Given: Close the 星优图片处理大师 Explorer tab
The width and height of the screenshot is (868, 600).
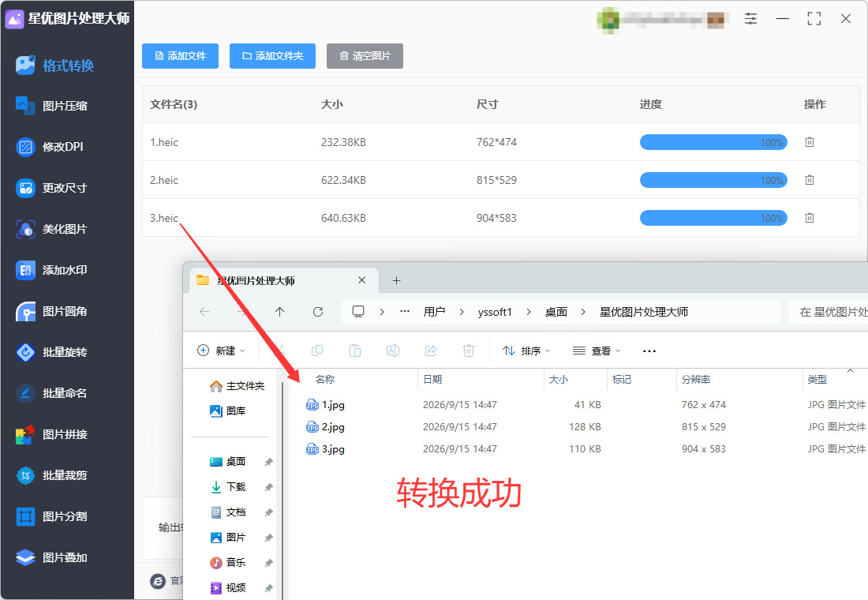Looking at the screenshot, I should click(x=361, y=280).
